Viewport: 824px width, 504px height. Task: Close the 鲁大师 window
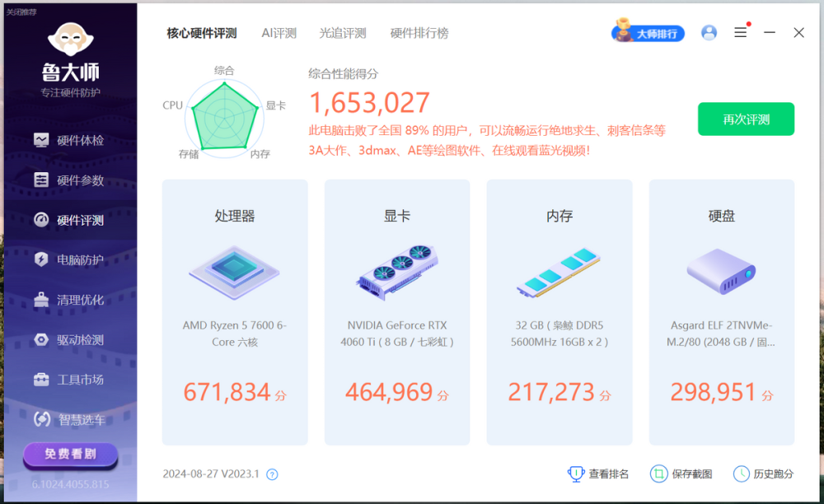(798, 33)
